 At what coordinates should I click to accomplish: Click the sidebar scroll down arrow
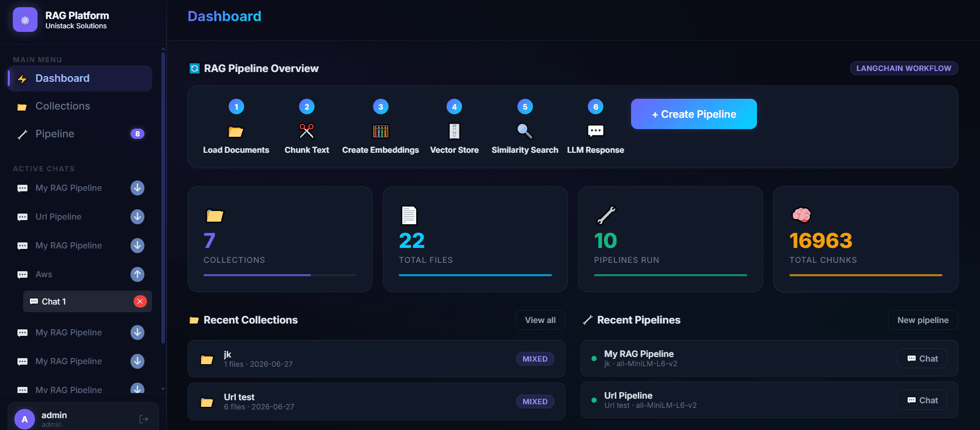163,389
